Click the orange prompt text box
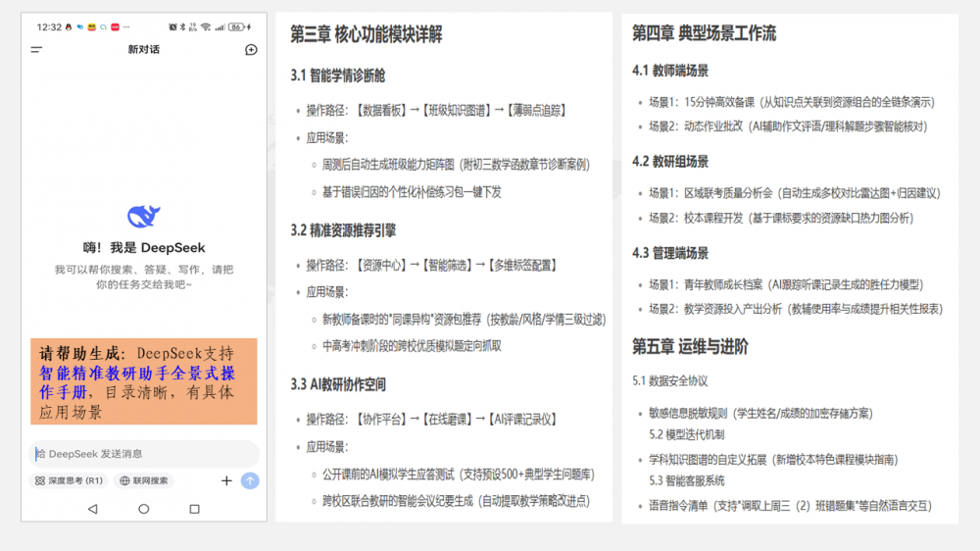The width and height of the screenshot is (980, 551). click(x=144, y=382)
